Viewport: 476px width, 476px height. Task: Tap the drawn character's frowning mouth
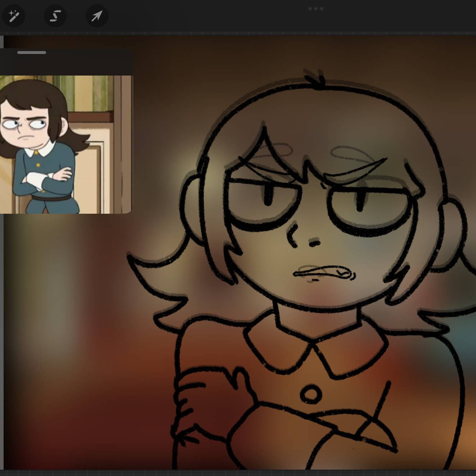pyautogui.click(x=325, y=274)
